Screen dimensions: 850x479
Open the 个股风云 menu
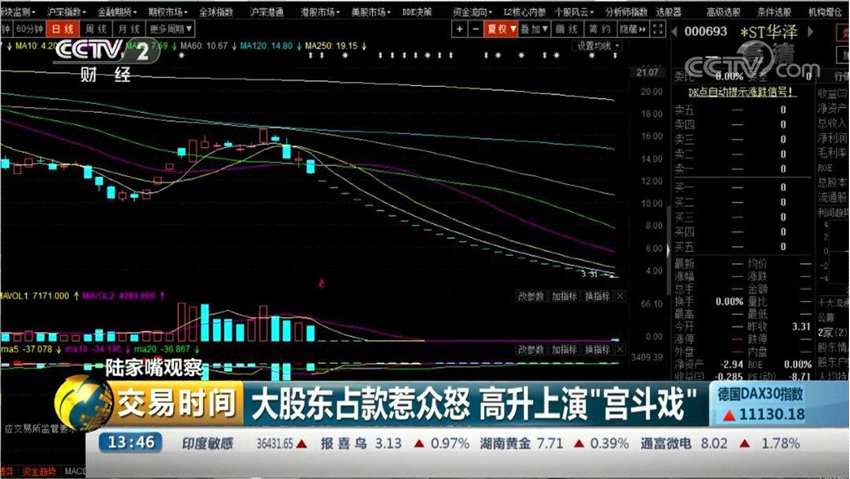tap(574, 11)
